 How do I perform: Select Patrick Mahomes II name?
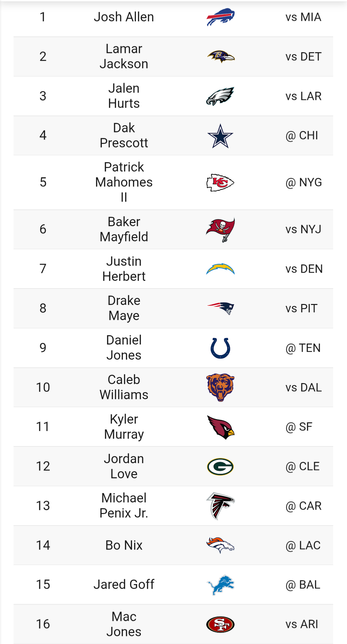point(124,182)
